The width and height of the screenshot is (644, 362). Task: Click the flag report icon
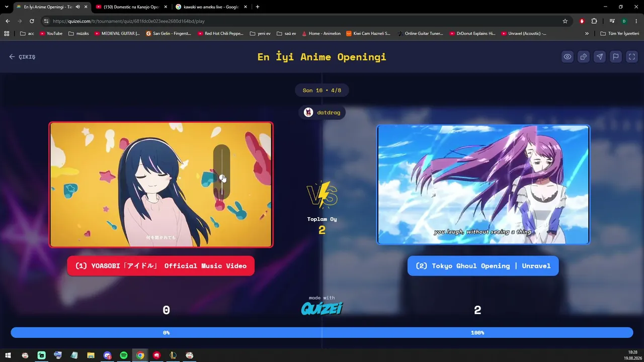[616, 57]
